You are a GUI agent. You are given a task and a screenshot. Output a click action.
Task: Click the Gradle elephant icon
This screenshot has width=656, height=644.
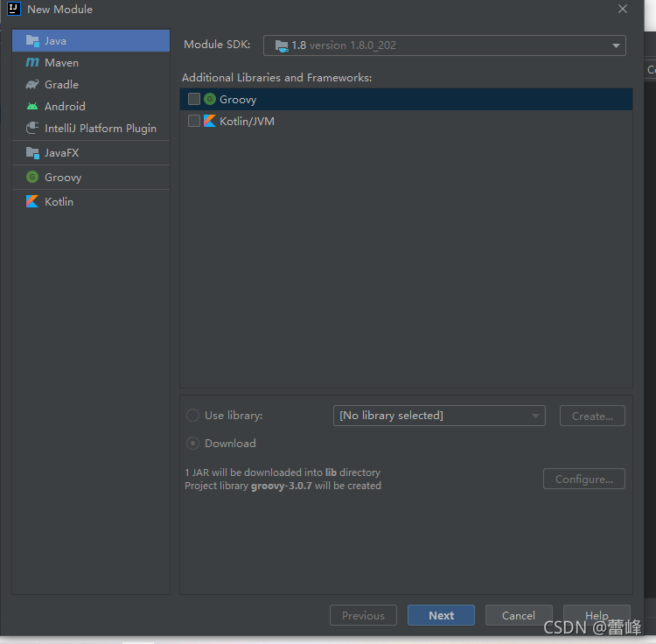[x=32, y=84]
